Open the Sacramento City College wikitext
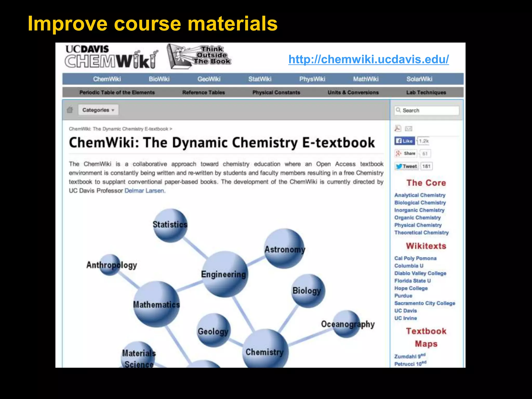Viewport: 532px width, 399px height. pyautogui.click(x=424, y=303)
